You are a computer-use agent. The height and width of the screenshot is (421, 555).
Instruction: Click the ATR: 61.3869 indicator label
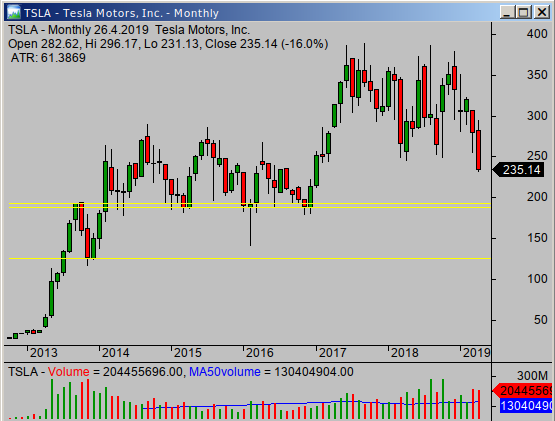coord(48,58)
